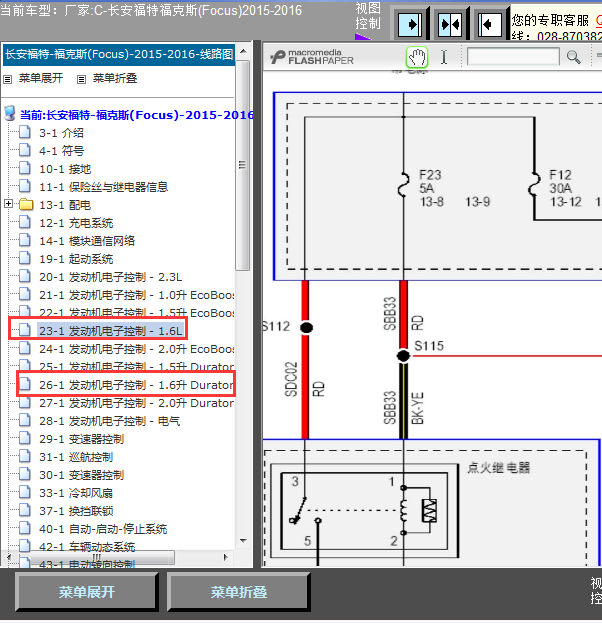Click the page icon beside 3-1 介绍
This screenshot has height=623, width=602.
coord(25,132)
